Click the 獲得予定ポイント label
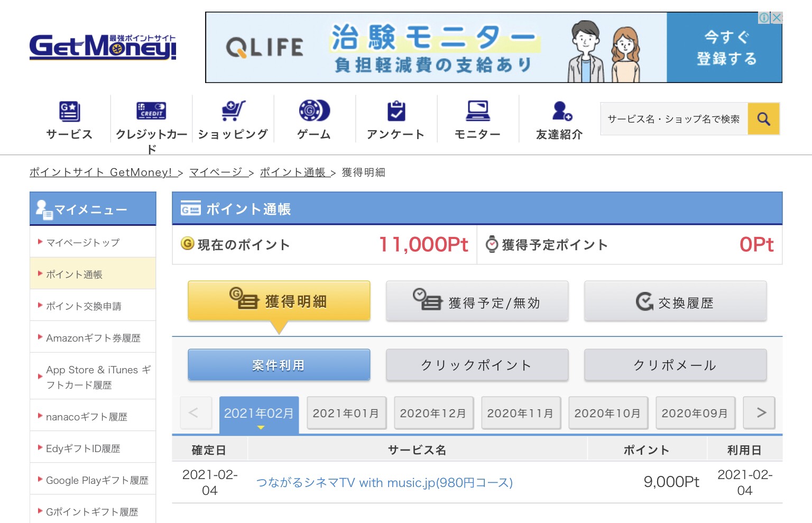Viewport: 812px width, 523px height. tap(555, 244)
